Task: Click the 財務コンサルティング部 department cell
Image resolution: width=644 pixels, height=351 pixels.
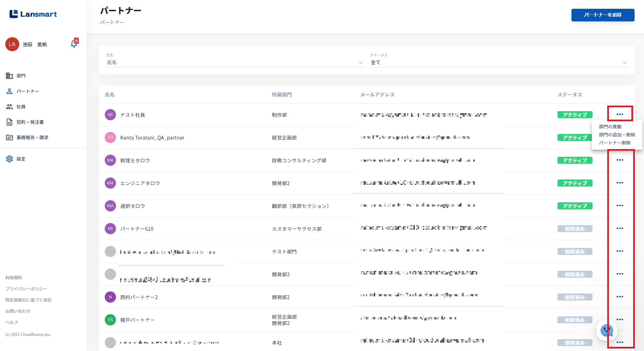Action: [x=299, y=161]
